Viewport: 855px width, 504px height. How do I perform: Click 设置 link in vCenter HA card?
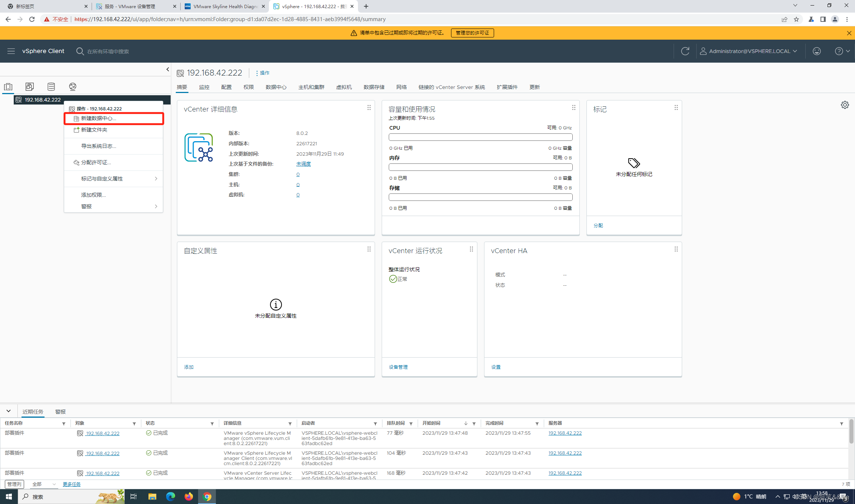[496, 367]
